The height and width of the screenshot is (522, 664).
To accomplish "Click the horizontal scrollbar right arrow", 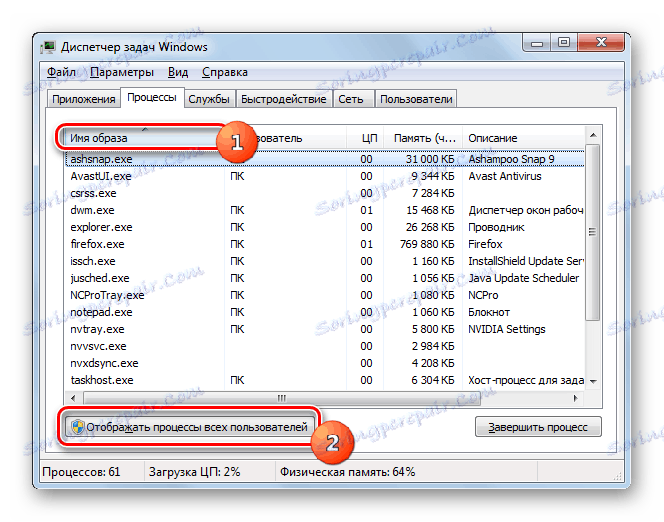I will coord(576,398).
